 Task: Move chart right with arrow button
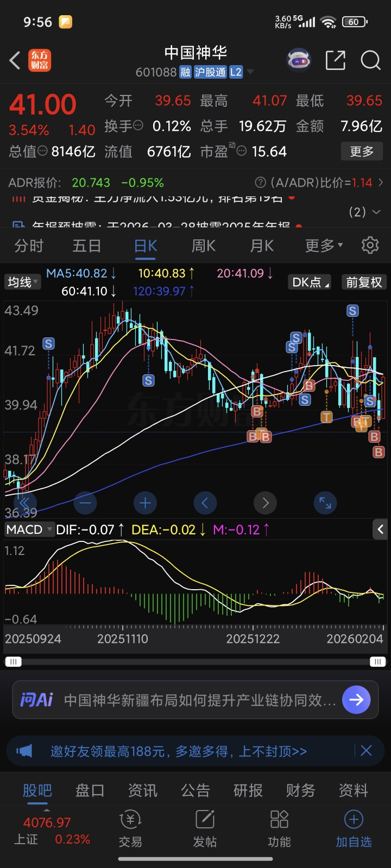coord(265,503)
